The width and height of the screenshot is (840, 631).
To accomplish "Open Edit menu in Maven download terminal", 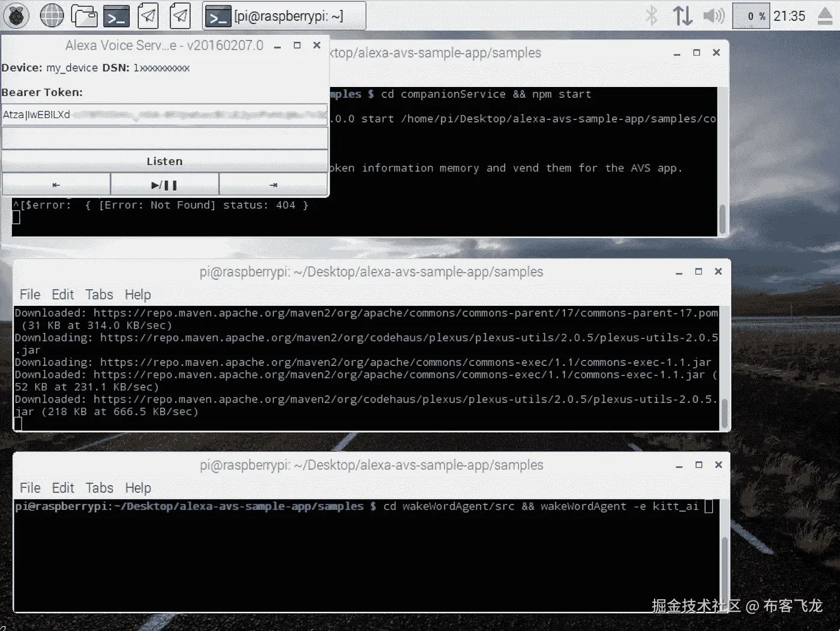I will tap(62, 295).
